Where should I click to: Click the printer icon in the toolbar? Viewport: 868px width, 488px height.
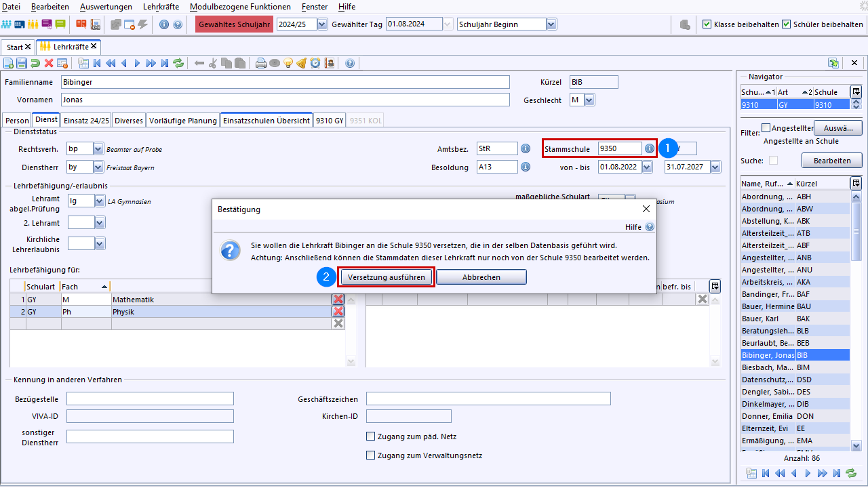tap(261, 63)
